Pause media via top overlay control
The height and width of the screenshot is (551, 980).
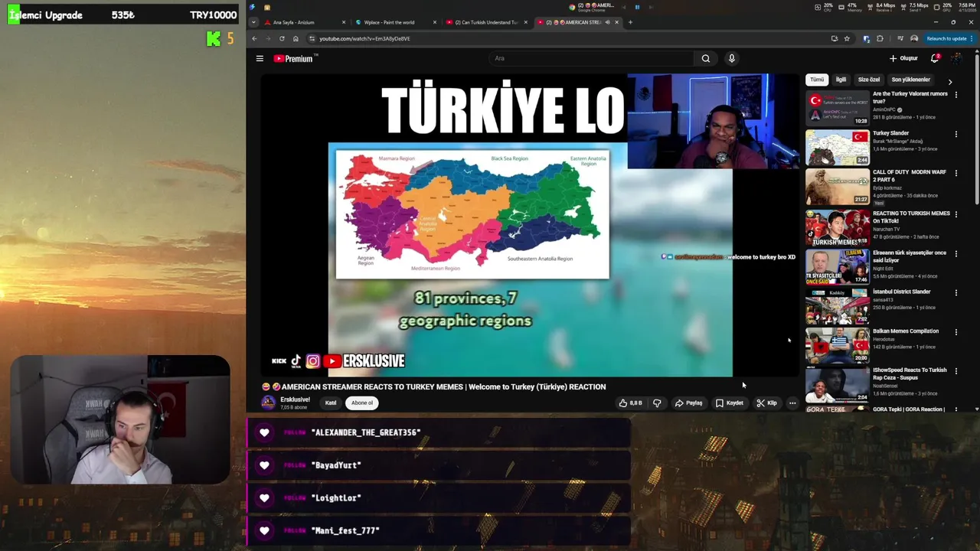[637, 7]
